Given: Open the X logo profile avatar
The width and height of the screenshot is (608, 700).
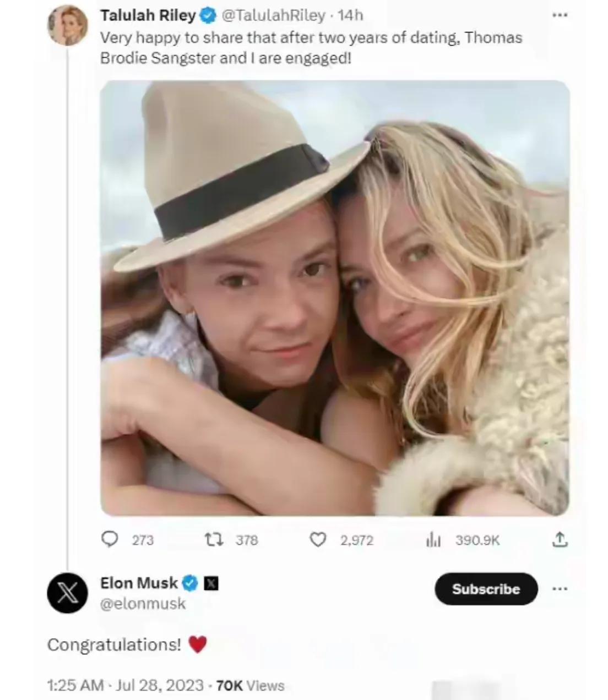Looking at the screenshot, I should pyautogui.click(x=67, y=593).
